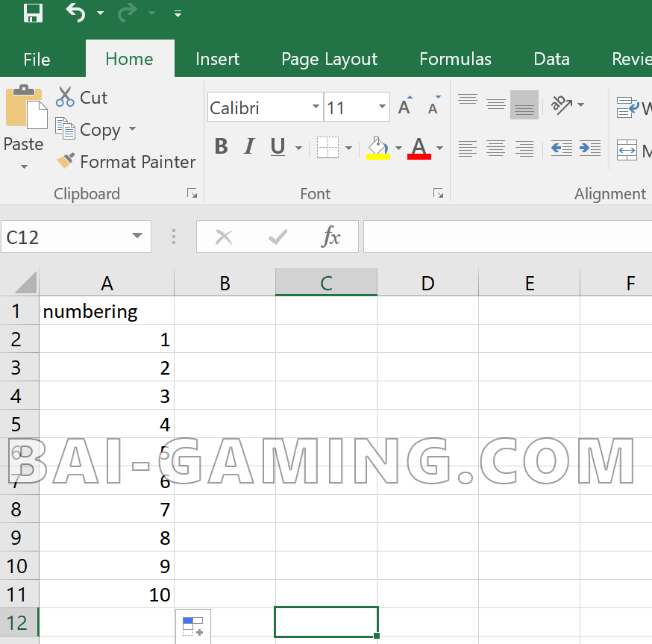The image size is (652, 644).
Task: Click the Increase Indent icon
Action: tap(589, 148)
